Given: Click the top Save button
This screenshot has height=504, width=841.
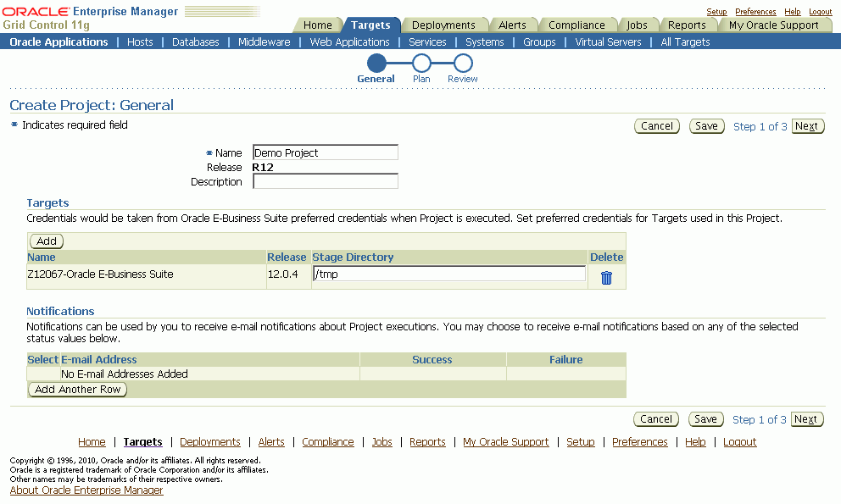Looking at the screenshot, I should click(706, 126).
